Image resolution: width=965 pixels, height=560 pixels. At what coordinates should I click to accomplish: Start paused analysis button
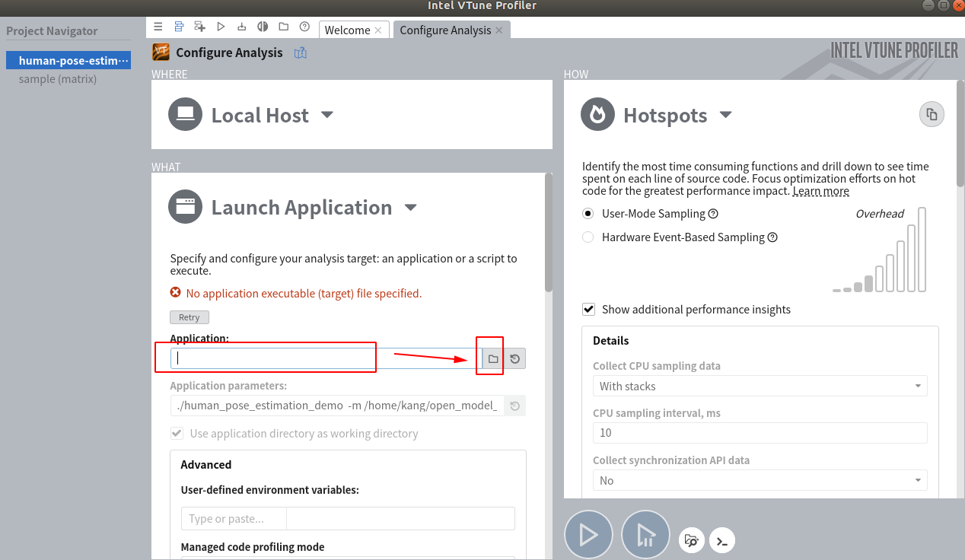coord(645,535)
